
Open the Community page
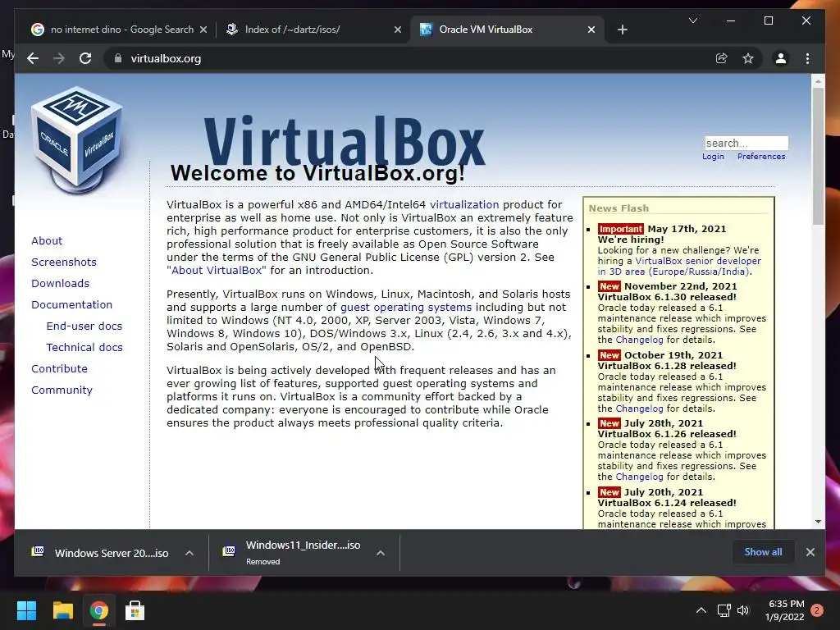coord(62,390)
